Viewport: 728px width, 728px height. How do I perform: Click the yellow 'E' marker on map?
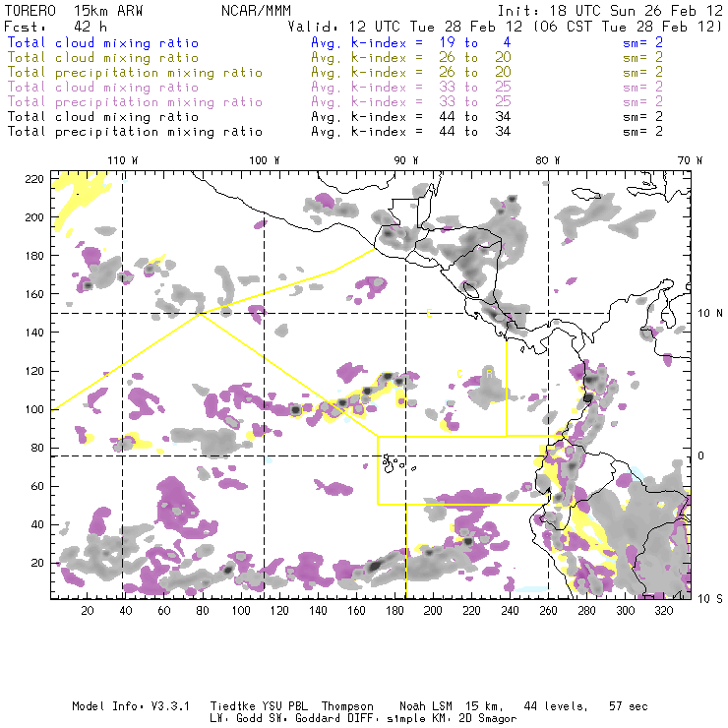coord(430,313)
